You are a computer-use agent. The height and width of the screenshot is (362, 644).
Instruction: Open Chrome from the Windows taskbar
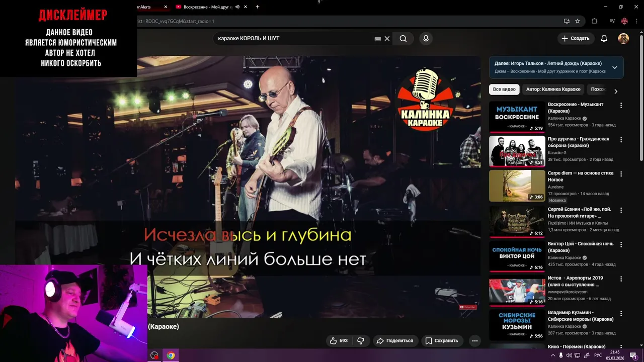171,355
